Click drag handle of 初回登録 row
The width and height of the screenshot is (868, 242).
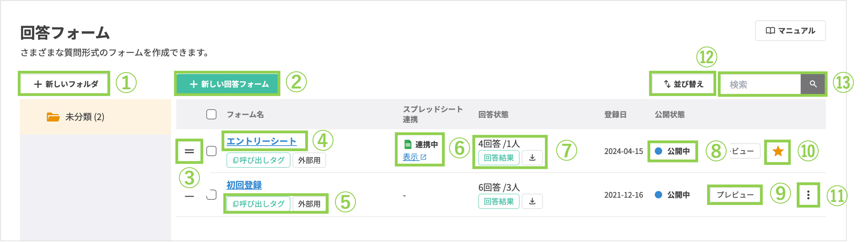(189, 196)
